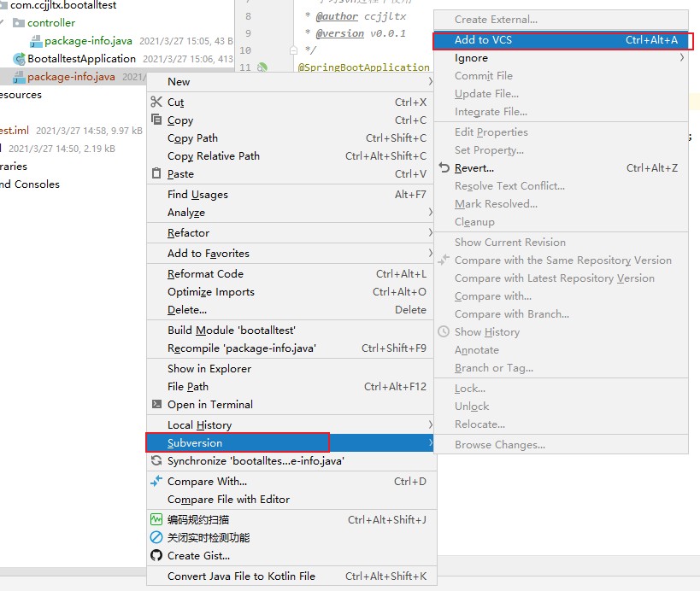Click the 关闭实时检测功能 icon

(156, 538)
